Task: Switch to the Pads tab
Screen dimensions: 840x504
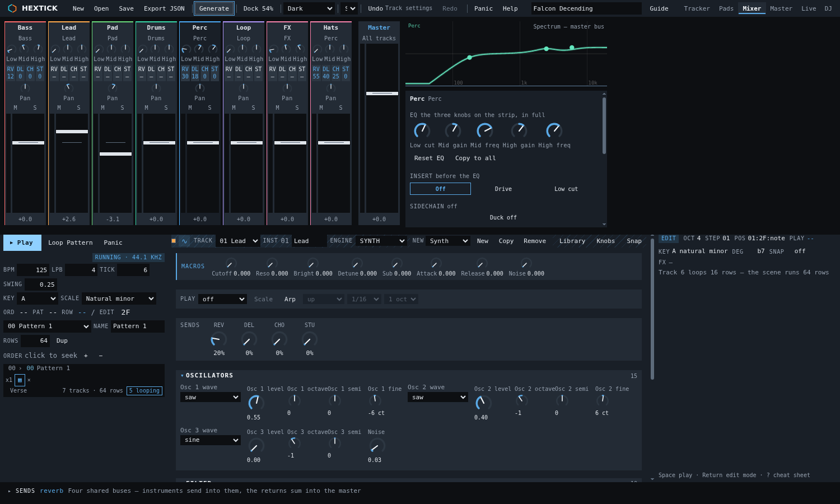Action: tap(726, 8)
